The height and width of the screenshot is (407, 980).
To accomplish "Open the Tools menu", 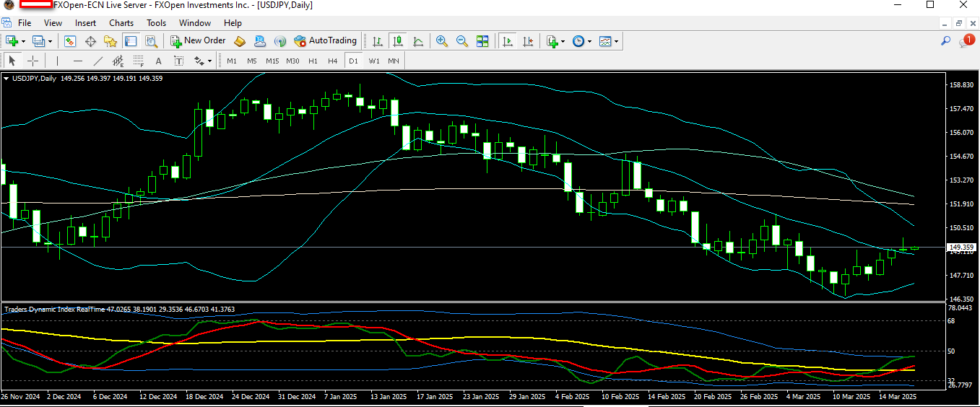I will [156, 22].
